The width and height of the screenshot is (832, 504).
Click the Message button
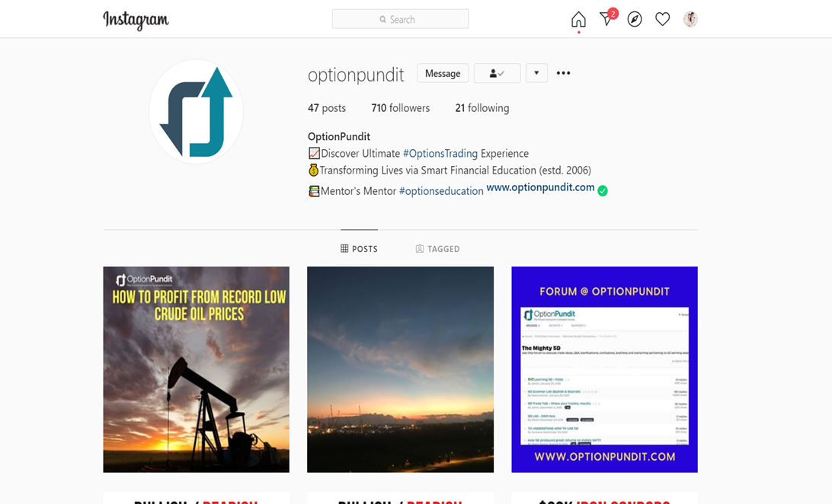coord(443,73)
